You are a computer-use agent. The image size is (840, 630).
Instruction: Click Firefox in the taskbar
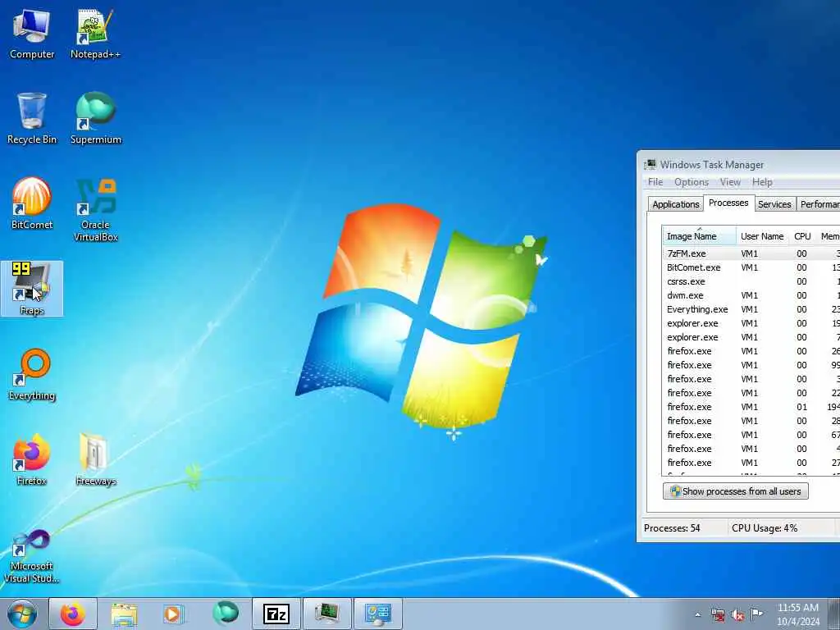pos(73,614)
